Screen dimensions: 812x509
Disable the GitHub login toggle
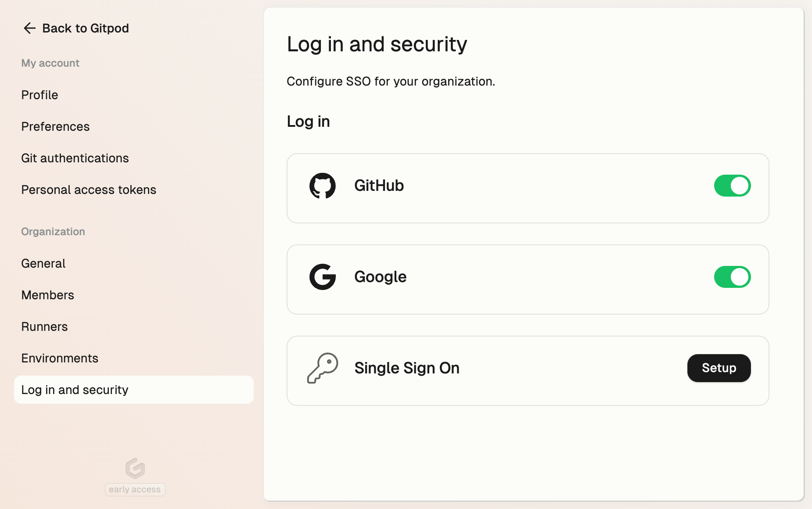pos(732,186)
